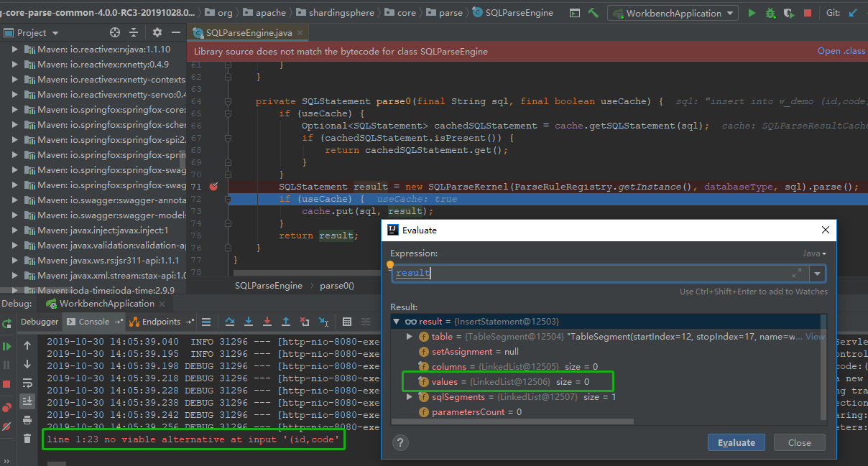The image size is (868, 466).
Task: Stop debugging in debug sidebar
Action: pyautogui.click(x=7, y=384)
